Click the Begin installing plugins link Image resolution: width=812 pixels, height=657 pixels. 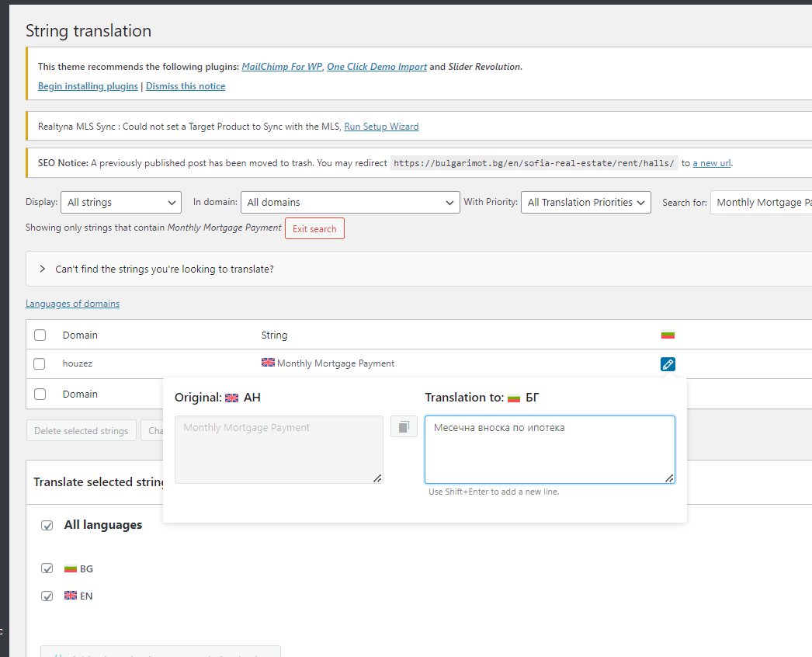[88, 86]
